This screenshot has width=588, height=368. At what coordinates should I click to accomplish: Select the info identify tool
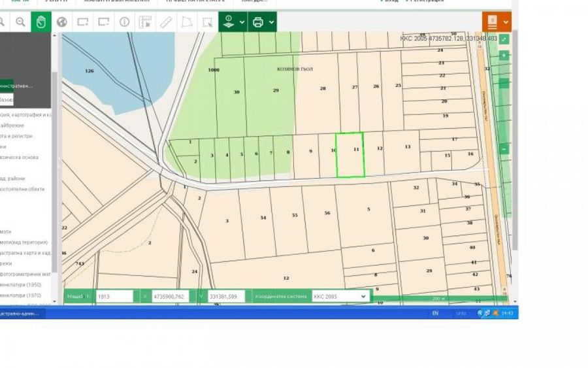(x=124, y=22)
